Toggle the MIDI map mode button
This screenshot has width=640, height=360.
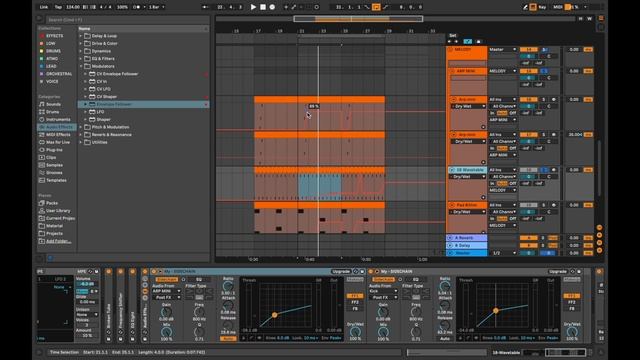[558, 7]
